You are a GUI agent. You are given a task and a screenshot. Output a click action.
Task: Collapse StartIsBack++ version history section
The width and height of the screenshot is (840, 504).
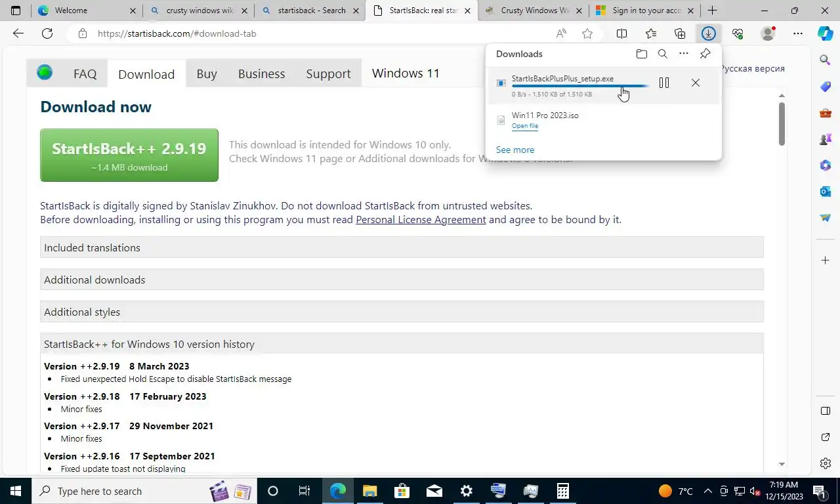pyautogui.click(x=402, y=344)
